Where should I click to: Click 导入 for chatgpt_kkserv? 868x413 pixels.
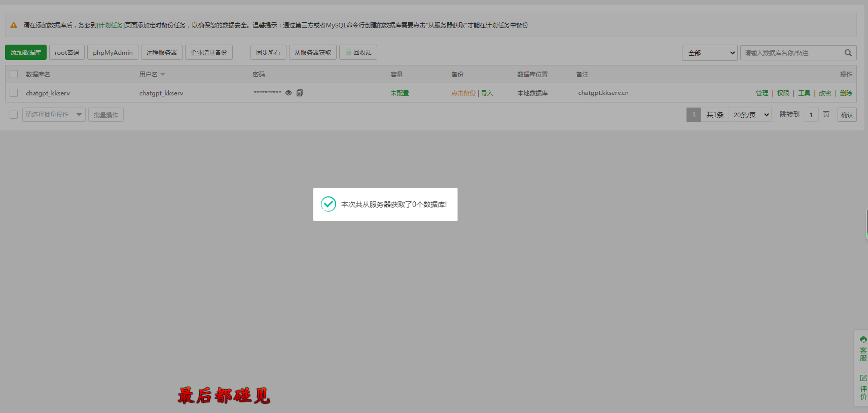487,93
